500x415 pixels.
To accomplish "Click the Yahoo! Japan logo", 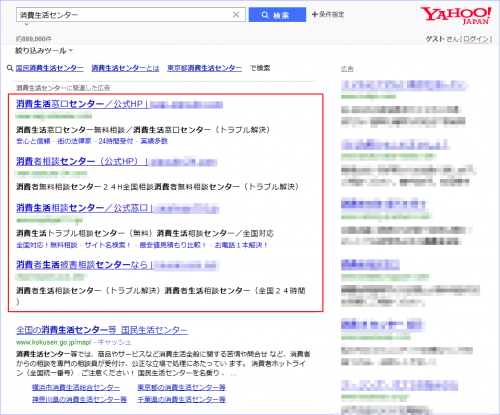I will [456, 16].
